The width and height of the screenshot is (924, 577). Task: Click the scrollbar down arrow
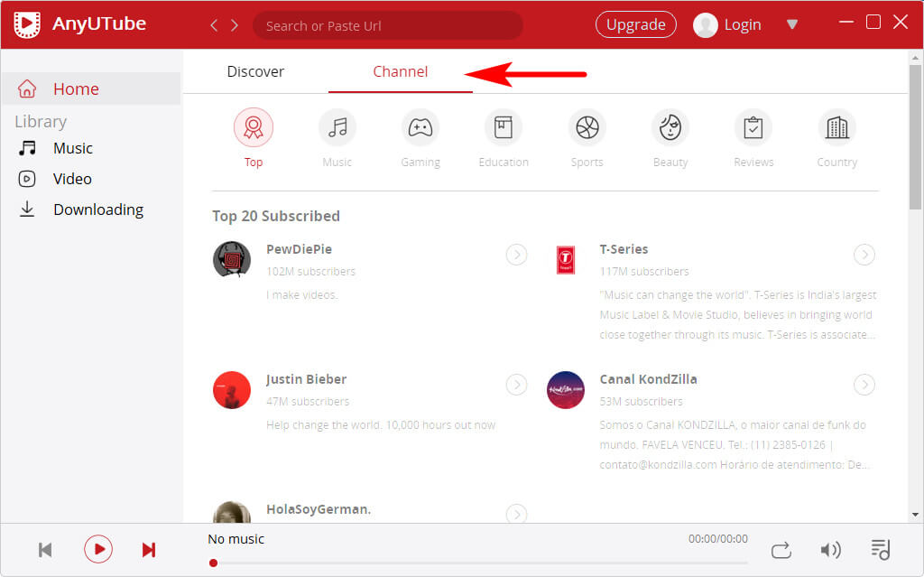point(915,515)
